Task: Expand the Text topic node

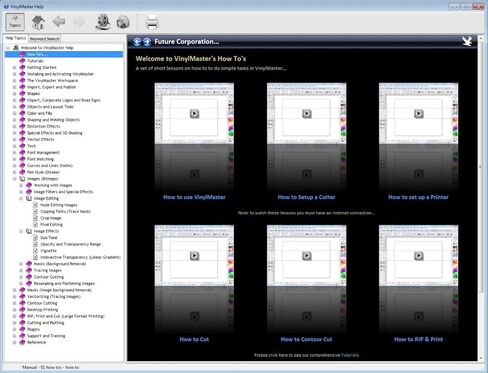Action: (14, 146)
